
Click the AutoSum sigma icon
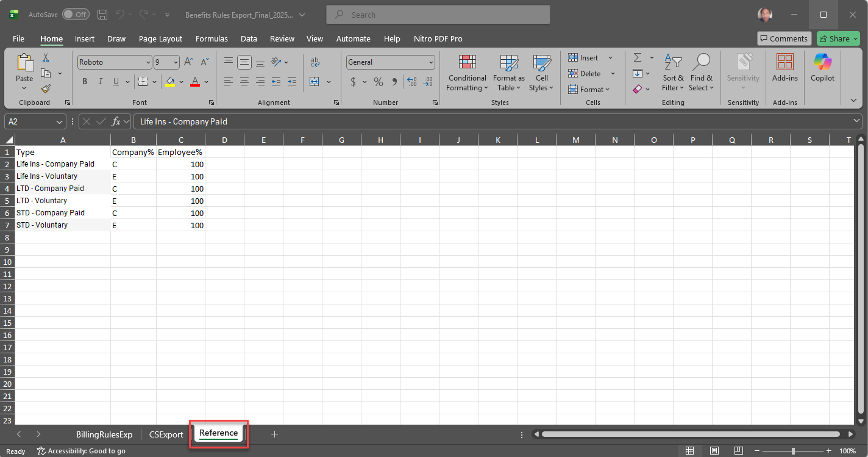click(638, 57)
